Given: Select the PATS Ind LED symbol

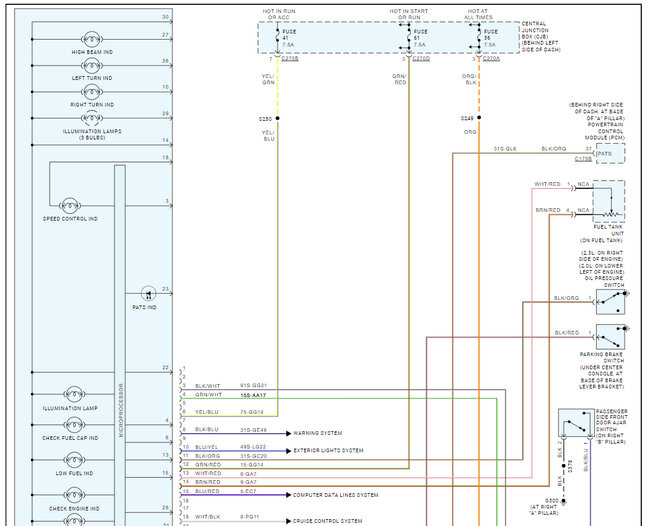Looking at the screenshot, I should 148,294.
